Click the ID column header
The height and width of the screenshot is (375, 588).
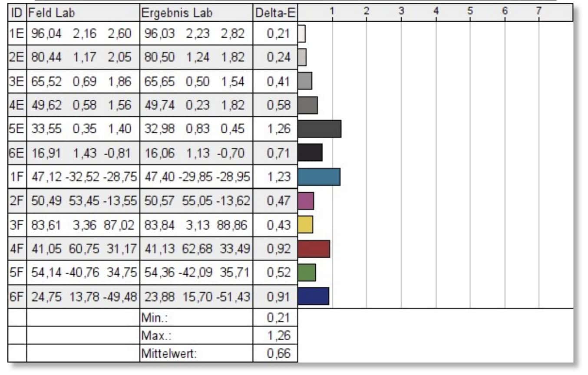click(17, 13)
